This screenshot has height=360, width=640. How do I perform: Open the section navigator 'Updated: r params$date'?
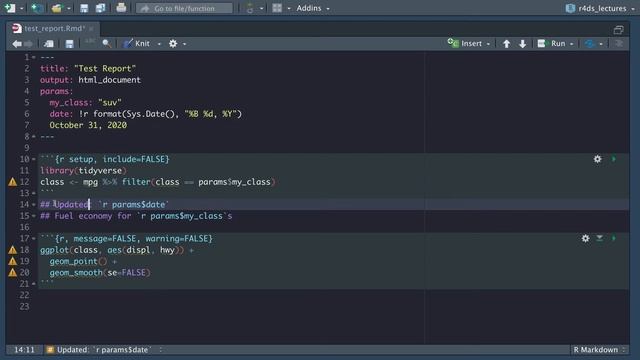pyautogui.click(x=104, y=350)
